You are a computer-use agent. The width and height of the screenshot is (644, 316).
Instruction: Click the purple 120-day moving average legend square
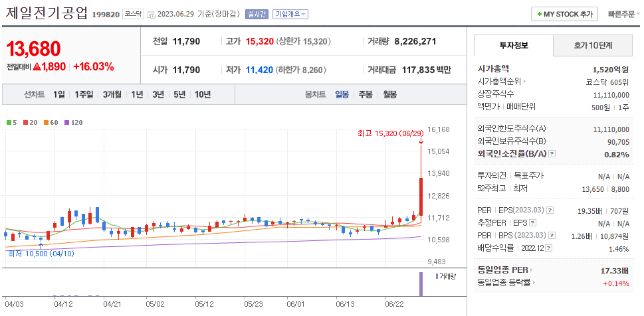pos(67,122)
